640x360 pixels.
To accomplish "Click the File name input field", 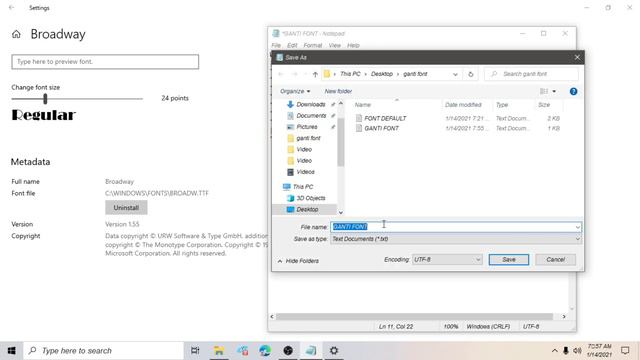I will point(452,227).
